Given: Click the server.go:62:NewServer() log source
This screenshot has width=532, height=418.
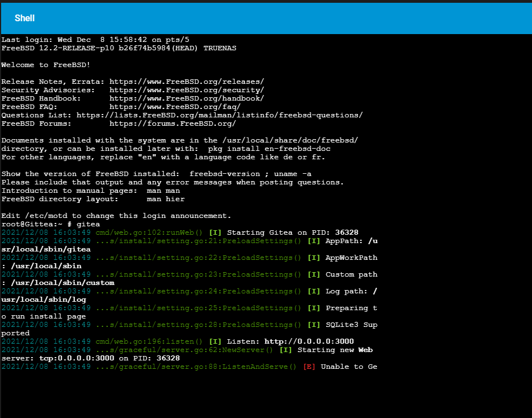Looking at the screenshot, I should pos(184,350).
